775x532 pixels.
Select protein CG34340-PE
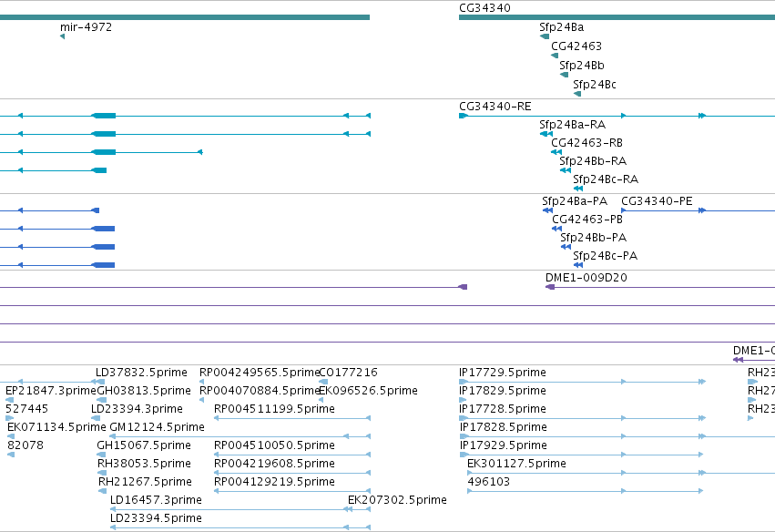[x=657, y=201]
